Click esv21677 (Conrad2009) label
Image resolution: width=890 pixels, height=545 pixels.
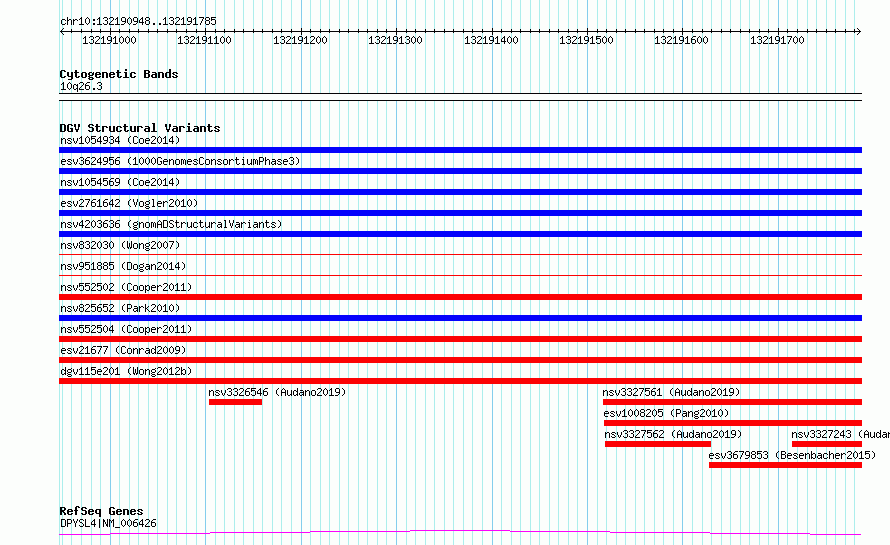123,350
